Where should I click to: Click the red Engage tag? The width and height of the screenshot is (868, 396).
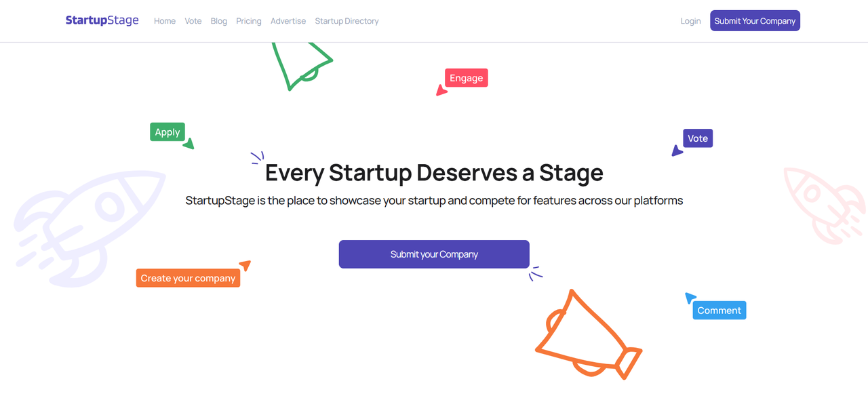pos(467,78)
